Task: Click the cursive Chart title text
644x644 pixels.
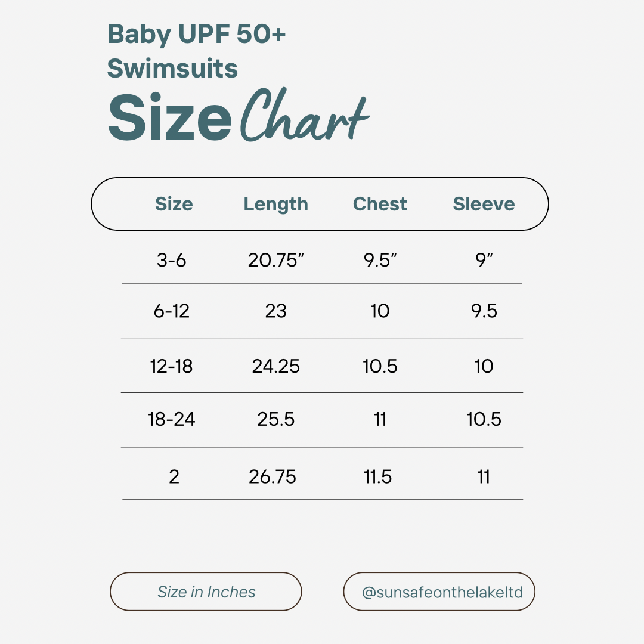Action: tap(304, 116)
